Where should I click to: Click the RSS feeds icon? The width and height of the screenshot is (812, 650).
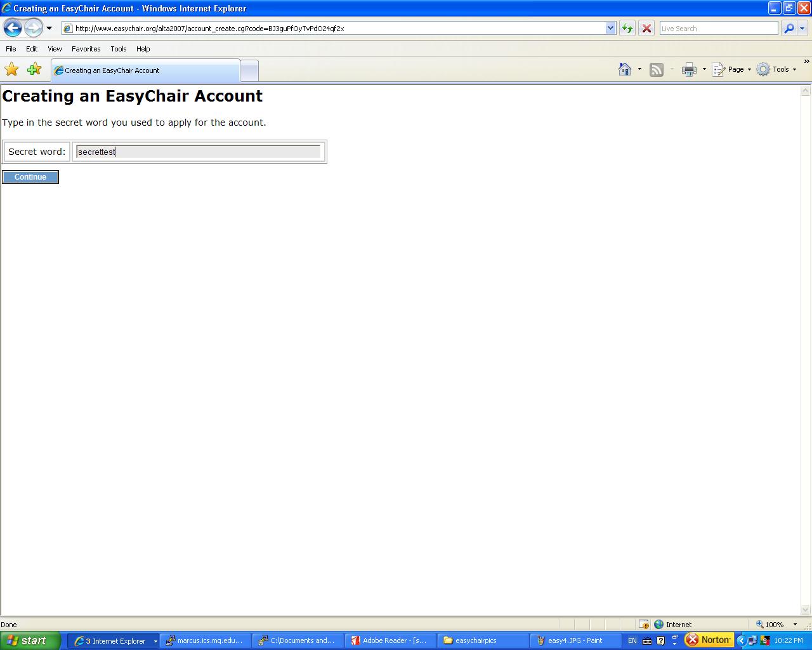point(657,70)
